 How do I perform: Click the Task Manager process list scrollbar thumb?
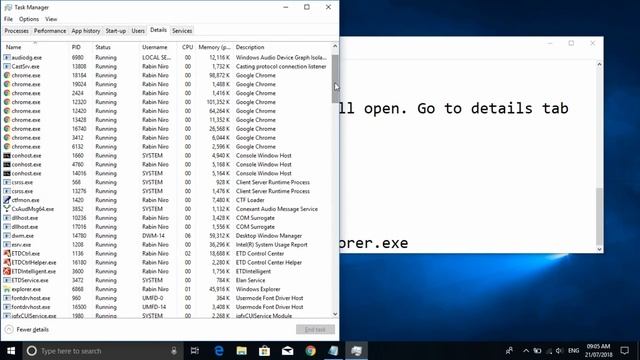point(335,78)
